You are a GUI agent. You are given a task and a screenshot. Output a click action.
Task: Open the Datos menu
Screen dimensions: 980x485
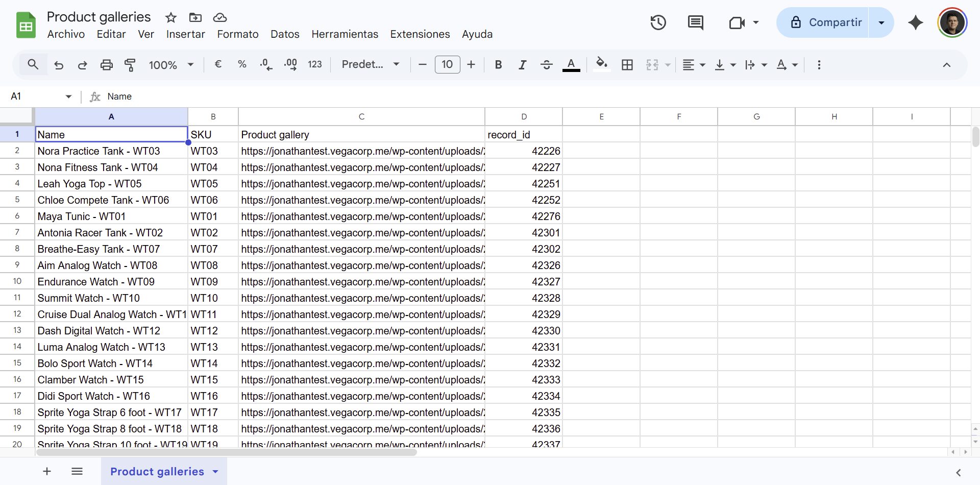[284, 34]
